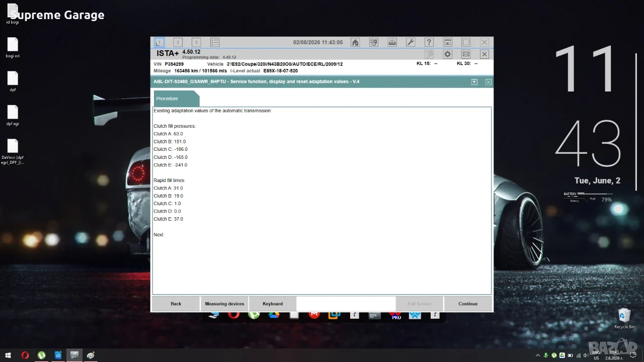Screen dimensions: 644x362
Task: Click the mileage 163456 km value
Action: [x=201, y=71]
